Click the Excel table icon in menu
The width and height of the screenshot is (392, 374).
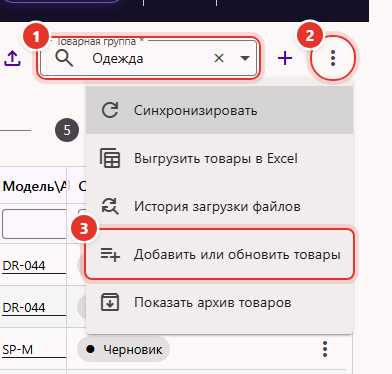coord(110,158)
